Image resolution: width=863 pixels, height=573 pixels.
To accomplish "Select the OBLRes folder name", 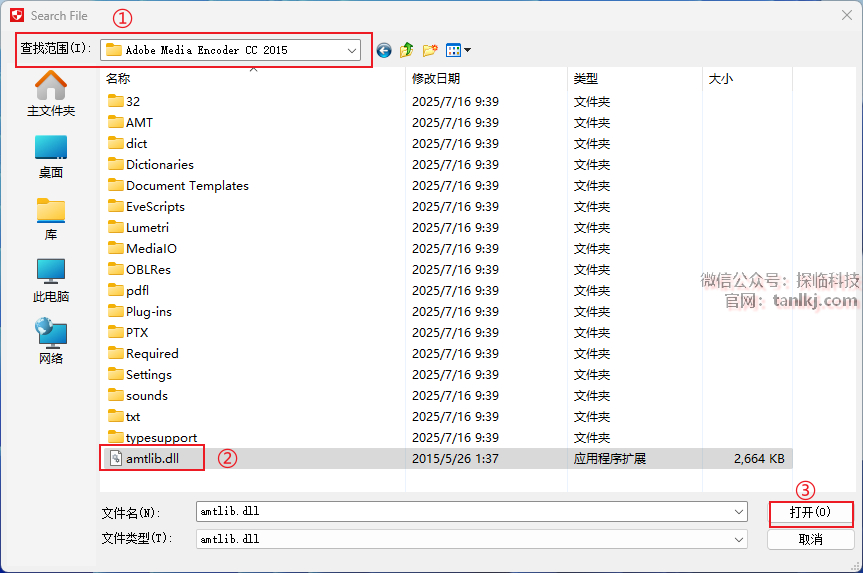I will [x=148, y=269].
